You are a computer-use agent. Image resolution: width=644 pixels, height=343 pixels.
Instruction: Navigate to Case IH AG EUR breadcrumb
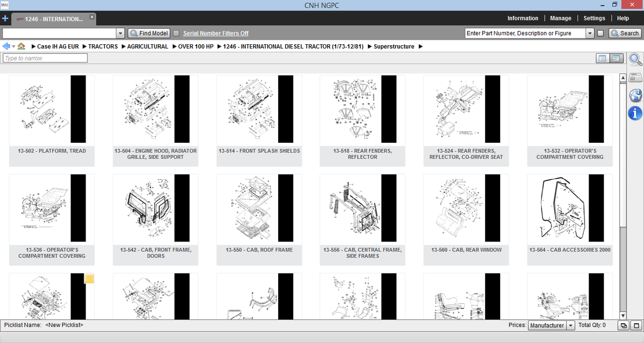[58, 46]
